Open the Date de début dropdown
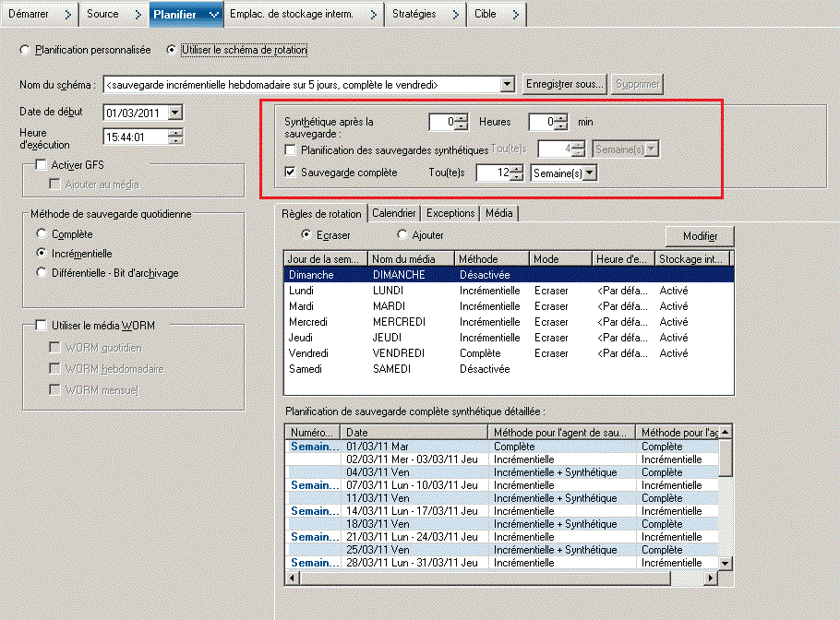Screen dimensions: 840x620 [x=175, y=113]
